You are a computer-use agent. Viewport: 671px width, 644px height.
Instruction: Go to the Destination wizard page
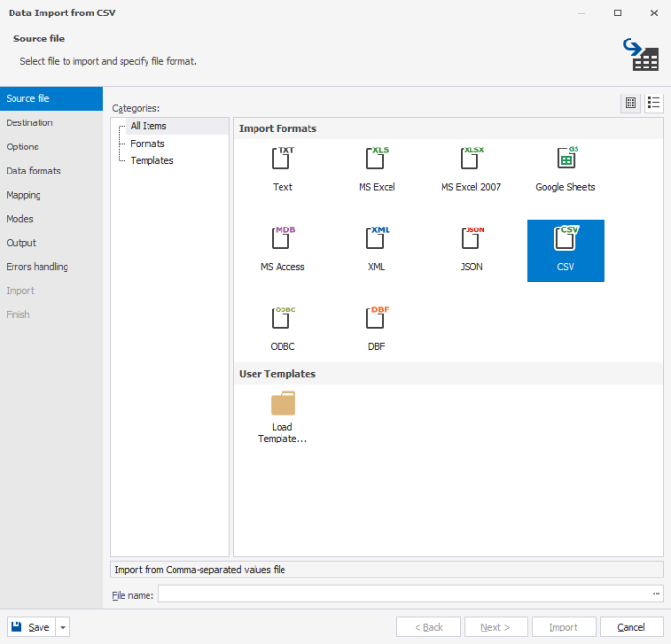(30, 123)
